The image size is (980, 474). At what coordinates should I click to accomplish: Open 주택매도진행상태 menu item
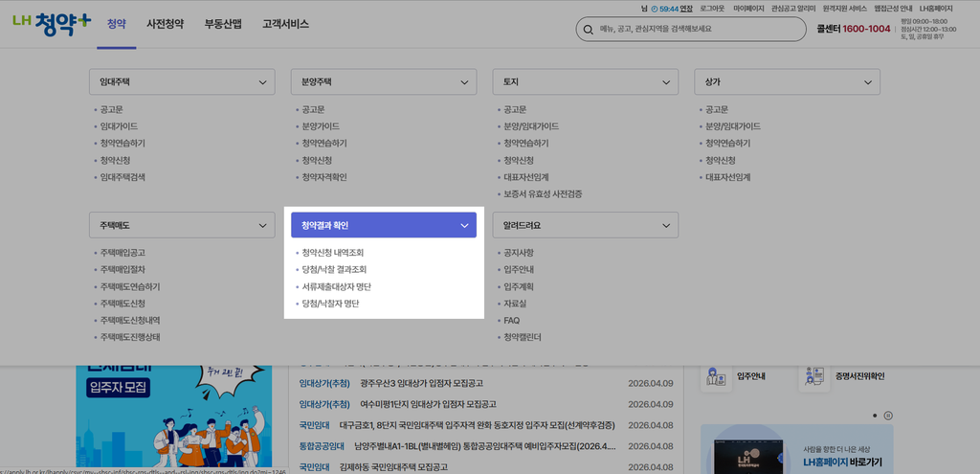[x=130, y=338]
